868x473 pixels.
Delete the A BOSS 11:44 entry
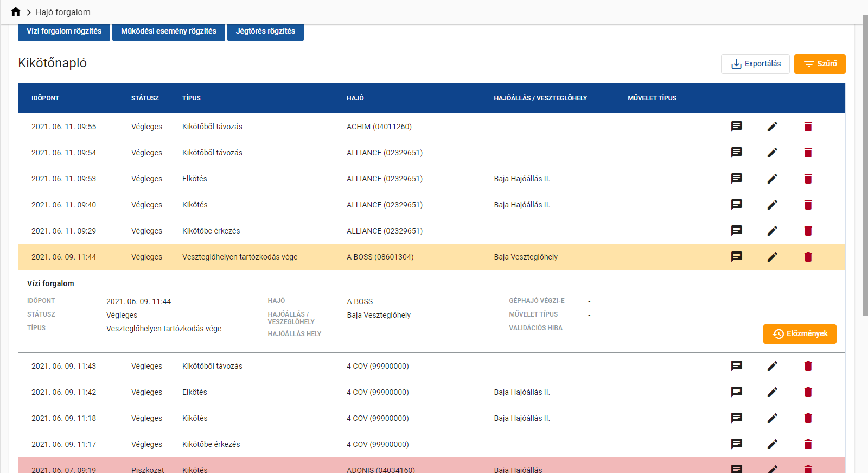(808, 257)
